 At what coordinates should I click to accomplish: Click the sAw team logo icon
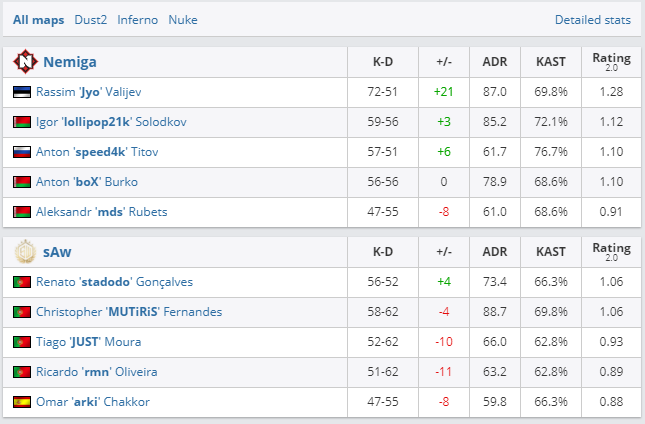tap(24, 252)
